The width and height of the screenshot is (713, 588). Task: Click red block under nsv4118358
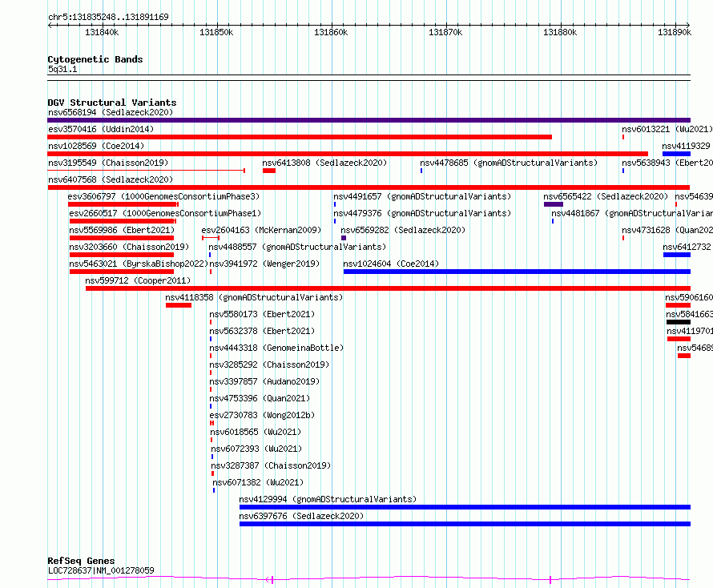[179, 305]
